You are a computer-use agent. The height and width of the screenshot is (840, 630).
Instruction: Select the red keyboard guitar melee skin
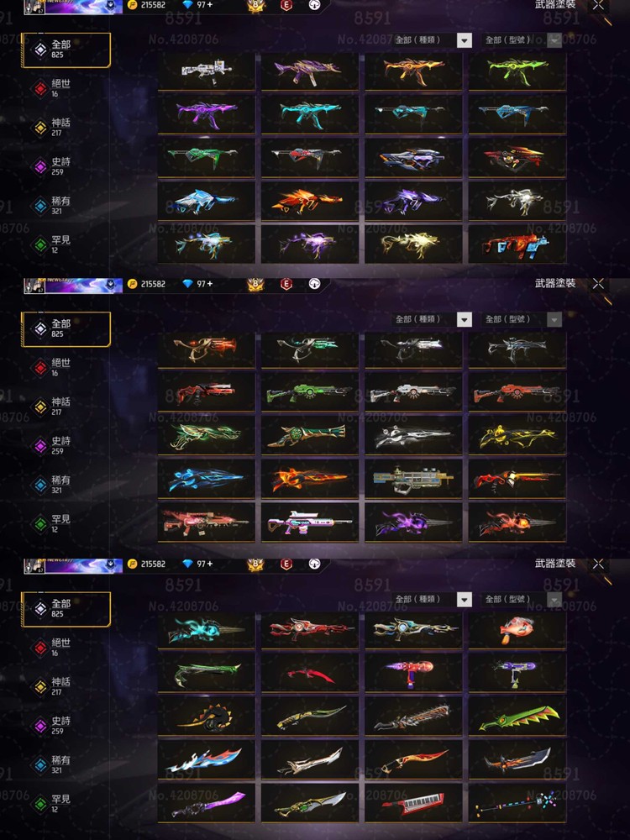click(x=413, y=802)
